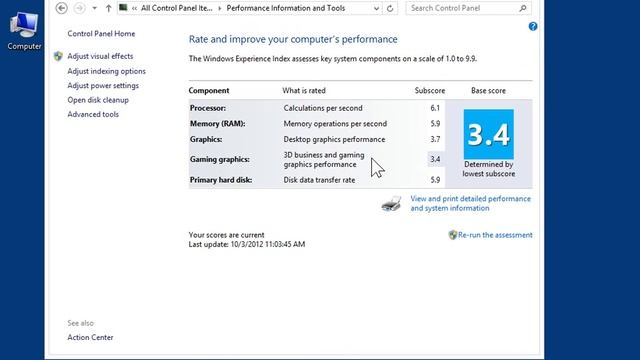Expand the breadcrumb overflow chevron
The width and height of the screenshot is (640, 360).
coord(134,8)
